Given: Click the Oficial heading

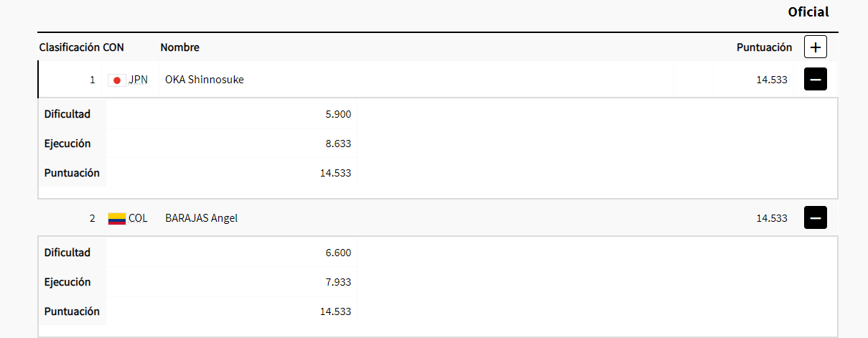Looking at the screenshot, I should 808,12.
